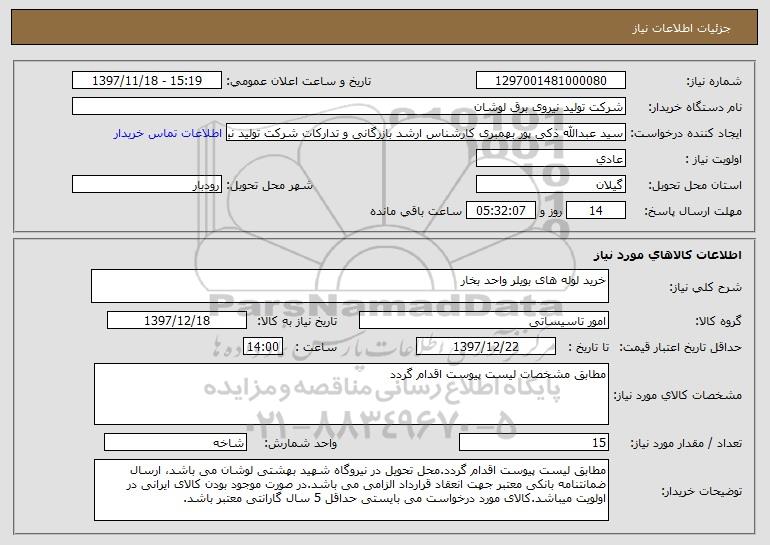Click the label ایجاد کننده درخواست
Screen dimensions: 770x545
coord(686,134)
